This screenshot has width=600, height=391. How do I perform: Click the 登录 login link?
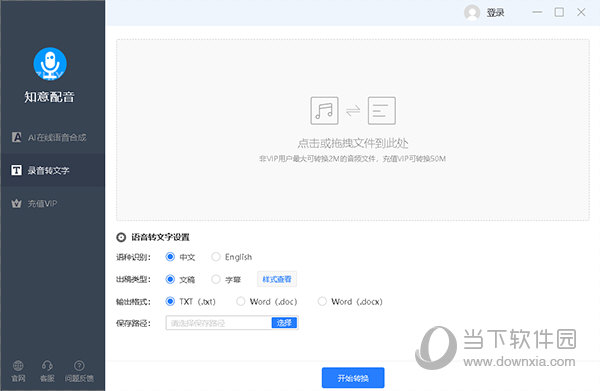point(495,13)
